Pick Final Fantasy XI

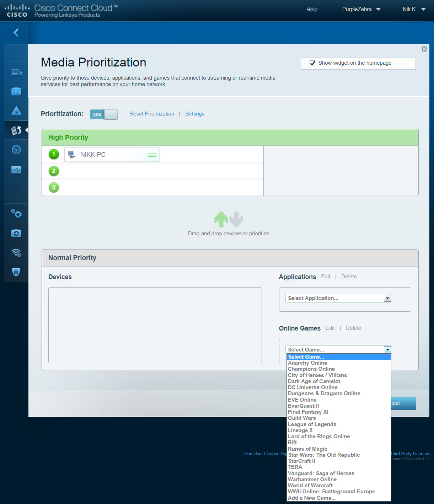[x=339, y=412]
